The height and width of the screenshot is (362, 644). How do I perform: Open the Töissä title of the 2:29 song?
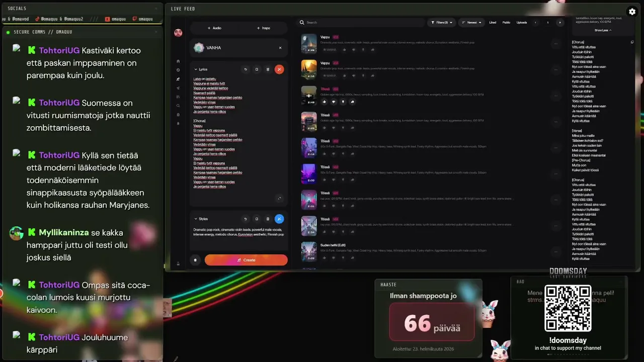click(325, 115)
